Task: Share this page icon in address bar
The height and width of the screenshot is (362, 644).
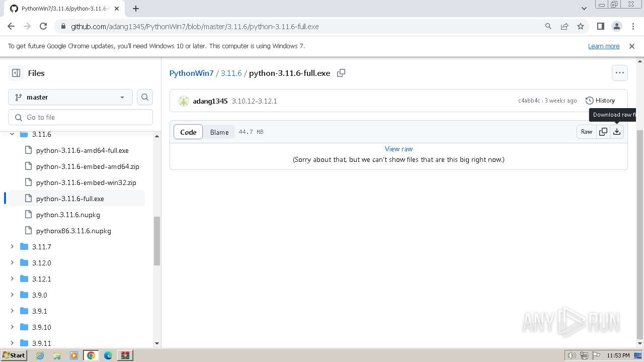Action: coord(565,26)
